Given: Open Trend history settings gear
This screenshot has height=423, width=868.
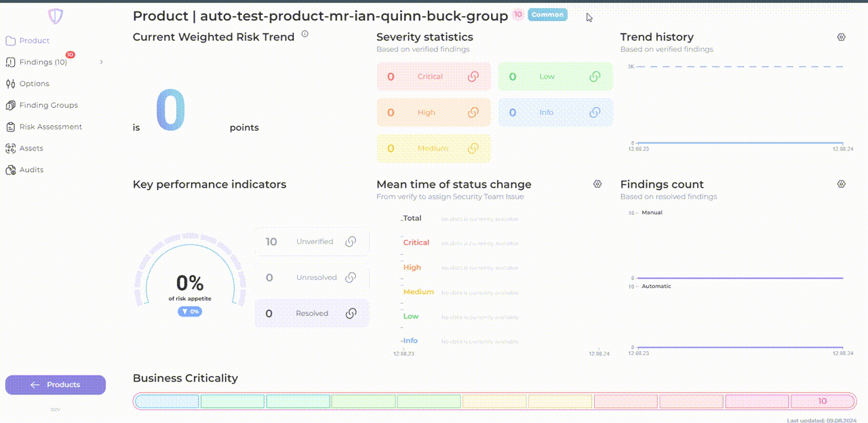Looking at the screenshot, I should (842, 37).
